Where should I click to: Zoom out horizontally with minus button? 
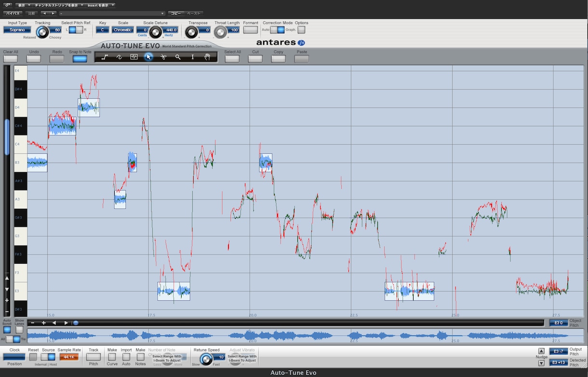tap(33, 323)
